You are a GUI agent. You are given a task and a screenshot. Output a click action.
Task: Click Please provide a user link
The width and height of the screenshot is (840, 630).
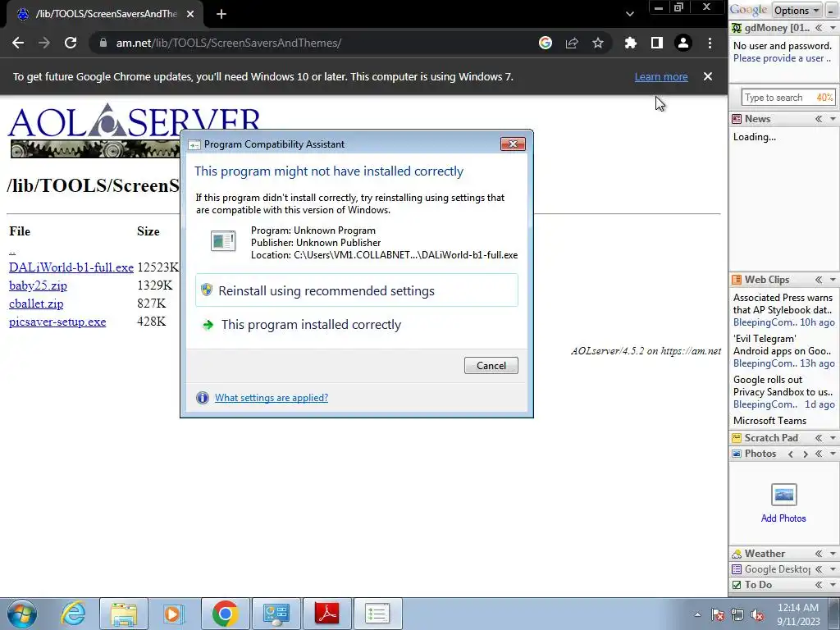pyautogui.click(x=782, y=58)
